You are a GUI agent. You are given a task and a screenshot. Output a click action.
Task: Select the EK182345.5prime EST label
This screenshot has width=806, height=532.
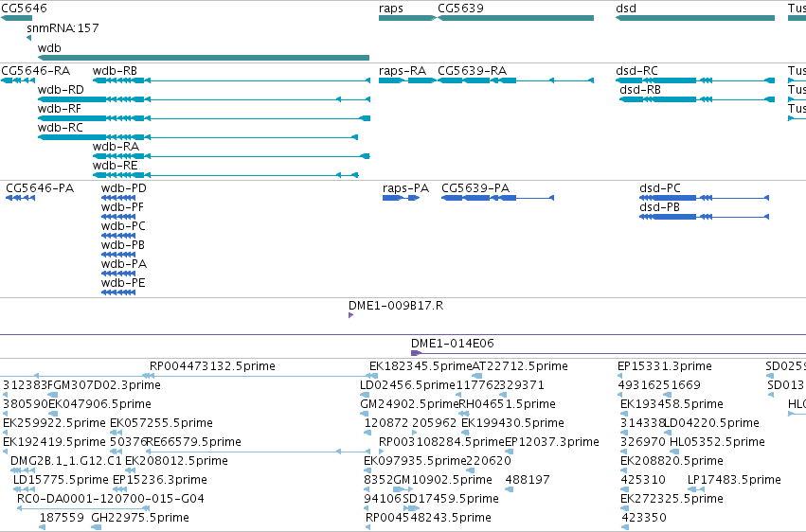(x=421, y=366)
